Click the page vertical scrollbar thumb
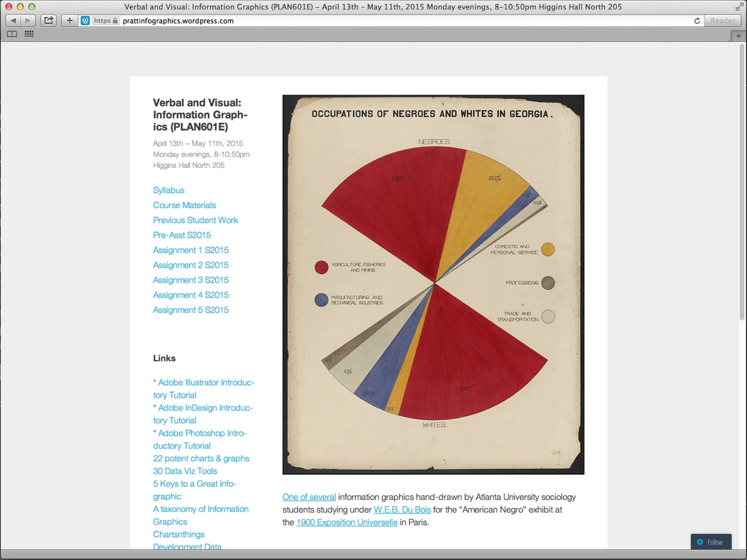747x560 pixels. pos(742,181)
